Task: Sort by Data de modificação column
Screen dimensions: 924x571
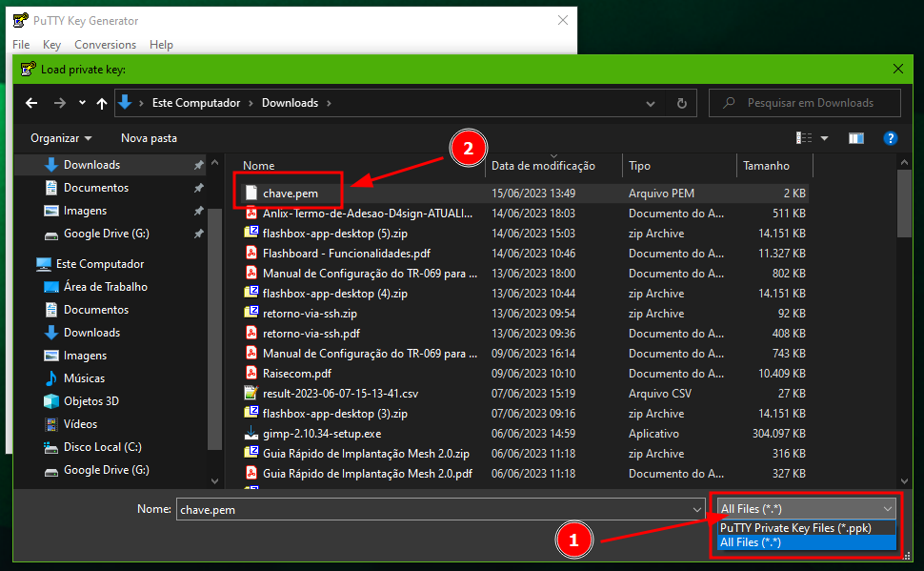Action: click(543, 166)
